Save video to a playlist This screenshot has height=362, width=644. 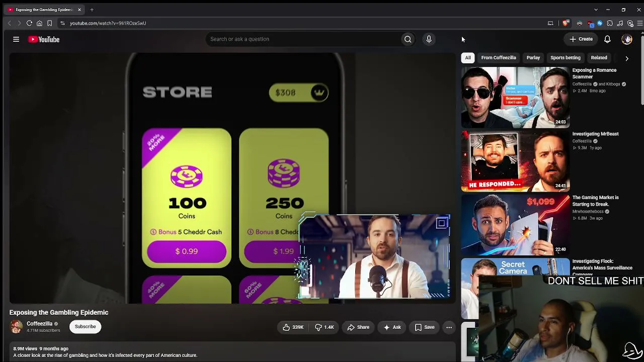[x=425, y=327]
